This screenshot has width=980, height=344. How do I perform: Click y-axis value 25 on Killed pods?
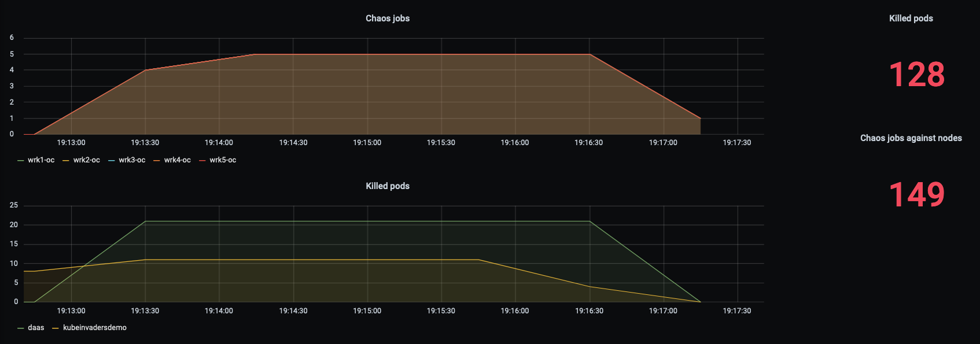(x=14, y=205)
